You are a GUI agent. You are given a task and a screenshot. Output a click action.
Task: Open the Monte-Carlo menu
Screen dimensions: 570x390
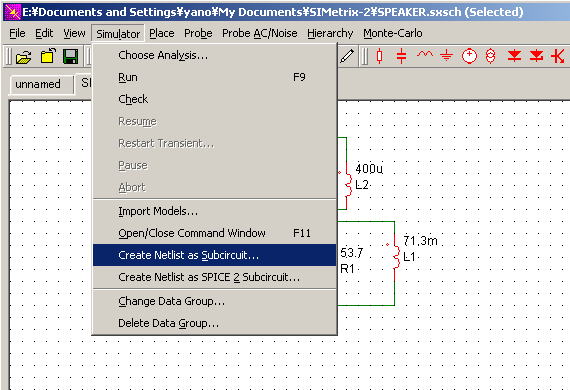pyautogui.click(x=393, y=33)
